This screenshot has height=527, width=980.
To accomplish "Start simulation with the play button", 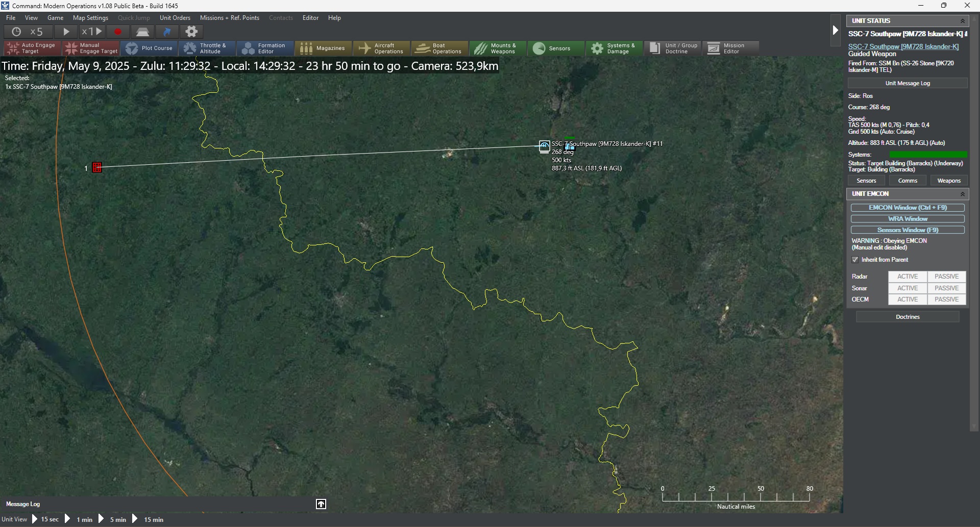I will coord(66,32).
